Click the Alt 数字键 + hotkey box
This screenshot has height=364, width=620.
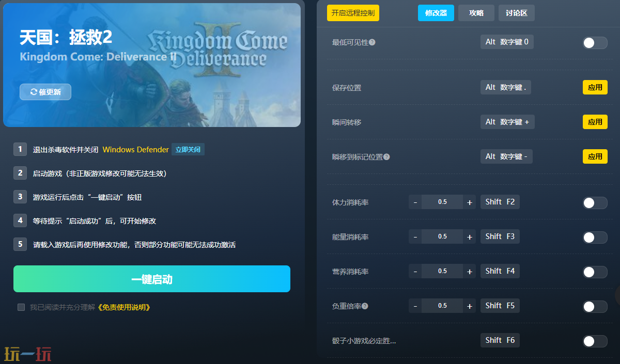507,122
